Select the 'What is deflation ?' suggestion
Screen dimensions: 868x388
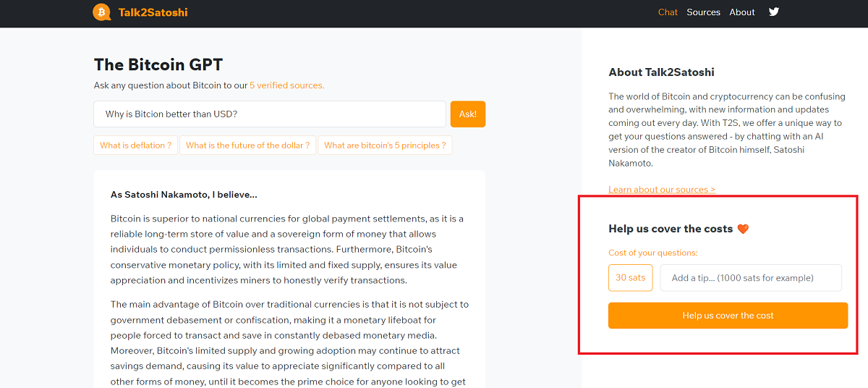[x=135, y=145]
